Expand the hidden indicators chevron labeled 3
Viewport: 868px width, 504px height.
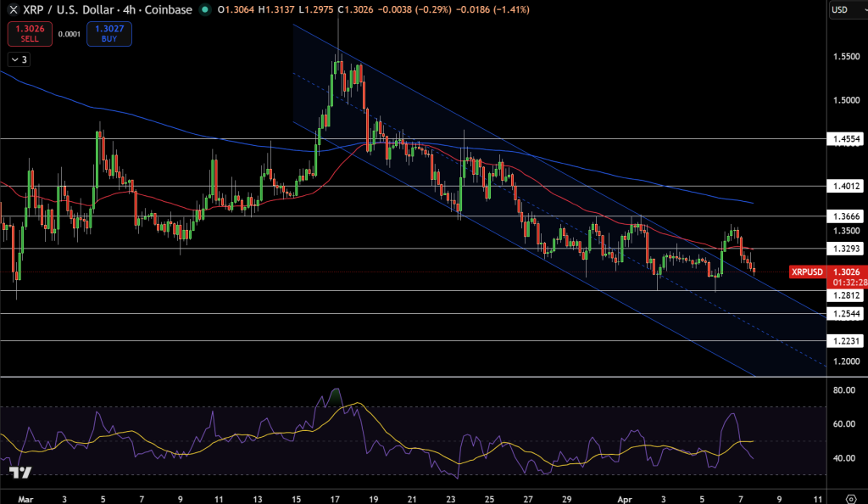[x=18, y=59]
